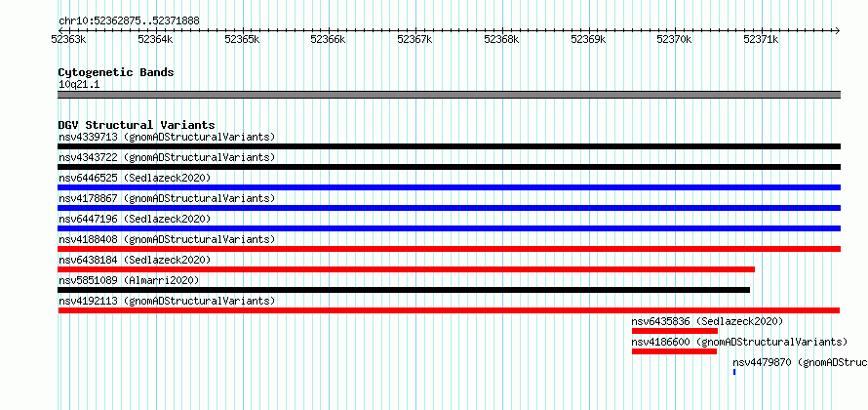868x410 pixels.
Task: Click the blue bar for nsv4178867
Action: [449, 208]
